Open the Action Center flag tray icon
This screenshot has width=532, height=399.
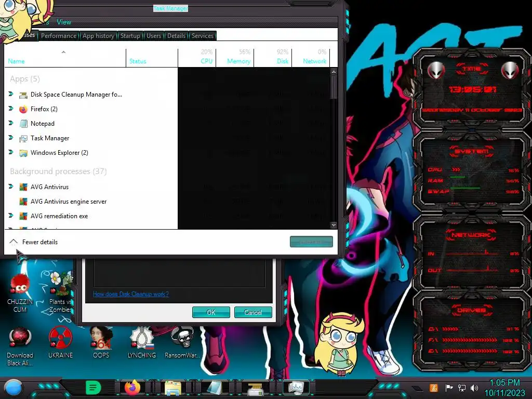coord(449,388)
